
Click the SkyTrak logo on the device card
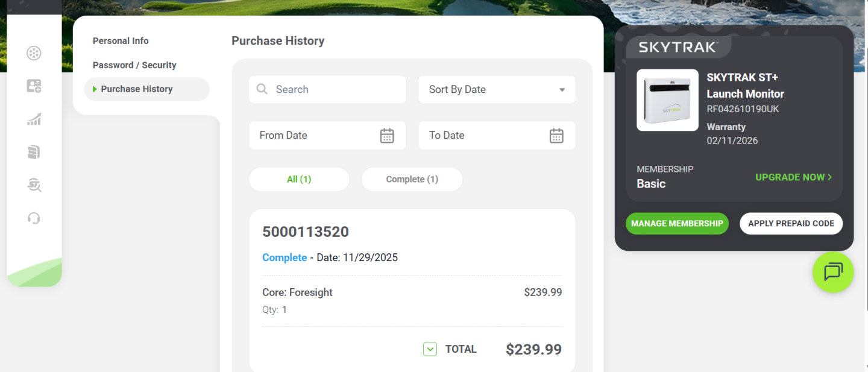point(678,47)
